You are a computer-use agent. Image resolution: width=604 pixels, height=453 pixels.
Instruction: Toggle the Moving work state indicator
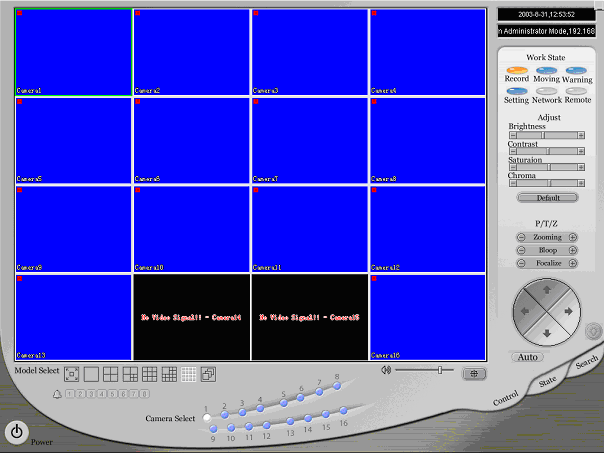[547, 70]
